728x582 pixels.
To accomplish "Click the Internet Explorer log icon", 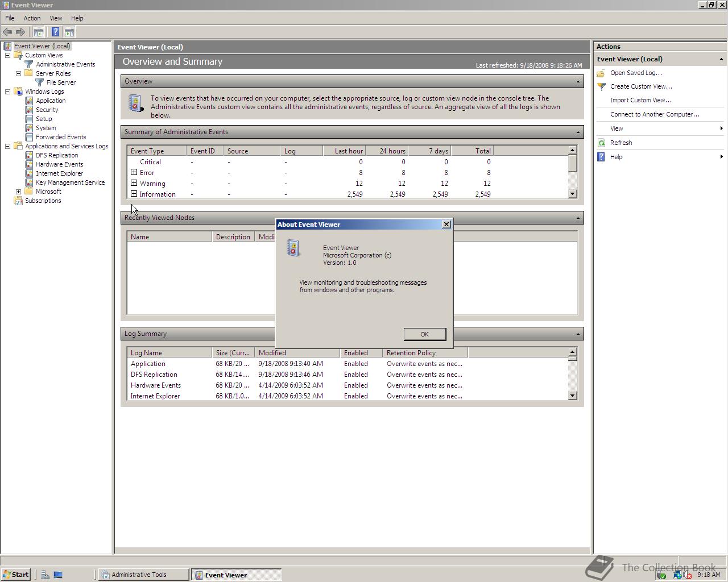I will tap(29, 173).
